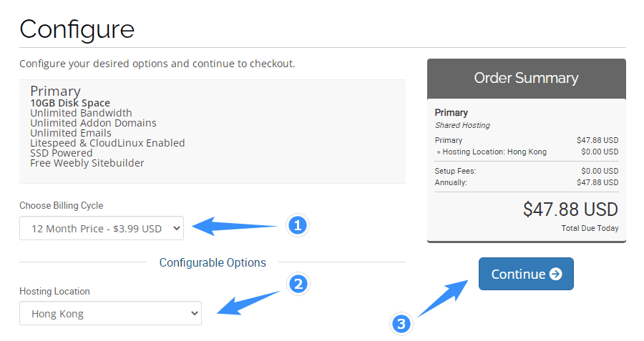Click the $47.88 USD total amount

[570, 209]
